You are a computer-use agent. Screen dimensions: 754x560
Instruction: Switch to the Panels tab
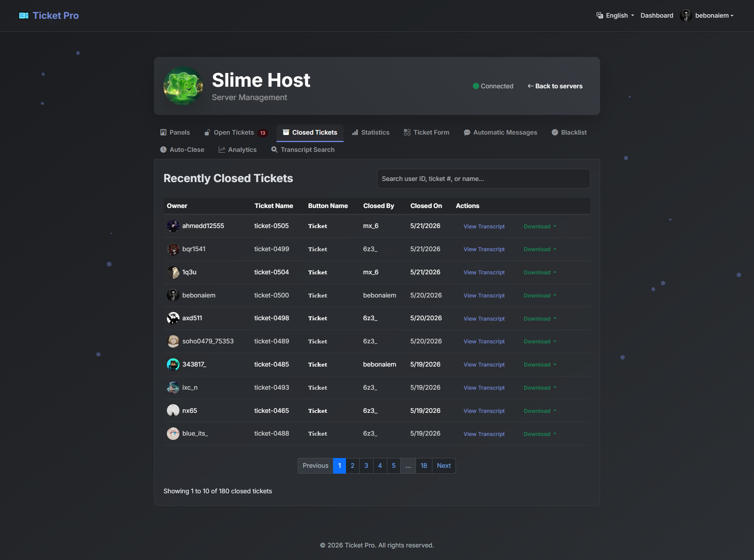175,133
